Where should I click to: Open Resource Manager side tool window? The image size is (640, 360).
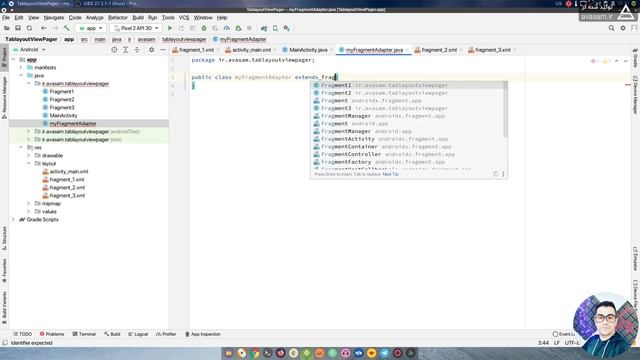4,97
